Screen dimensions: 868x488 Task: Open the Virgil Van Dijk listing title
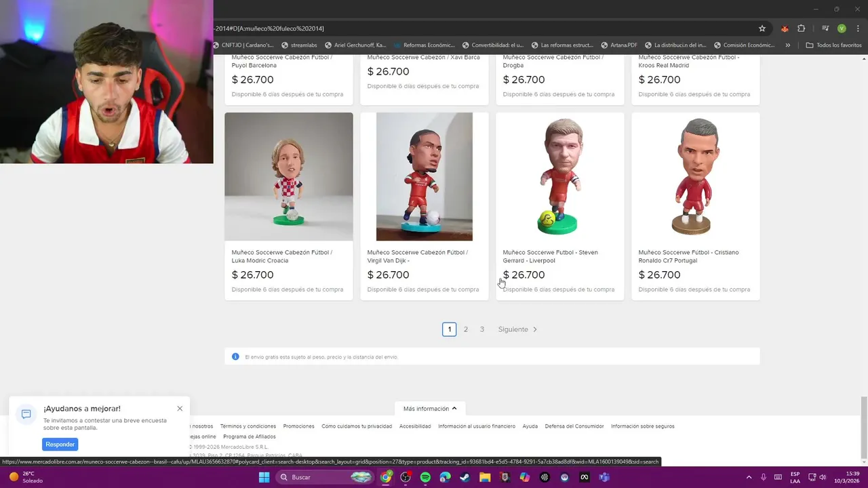point(418,256)
